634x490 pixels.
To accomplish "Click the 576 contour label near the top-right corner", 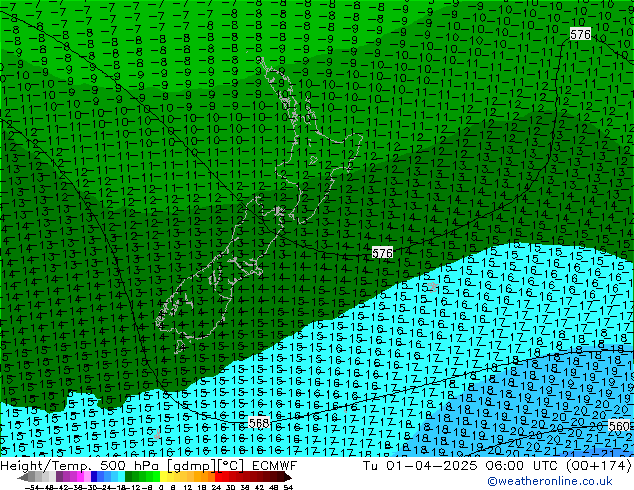I will pyautogui.click(x=580, y=34).
